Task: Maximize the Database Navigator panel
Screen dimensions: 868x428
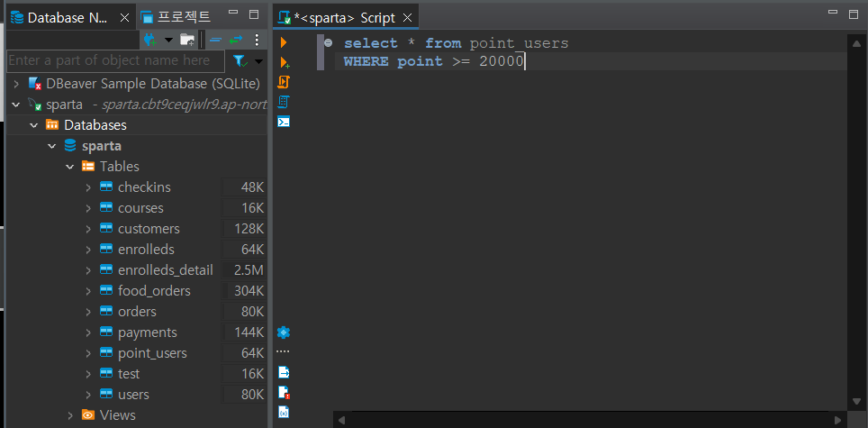Action: pyautogui.click(x=254, y=14)
